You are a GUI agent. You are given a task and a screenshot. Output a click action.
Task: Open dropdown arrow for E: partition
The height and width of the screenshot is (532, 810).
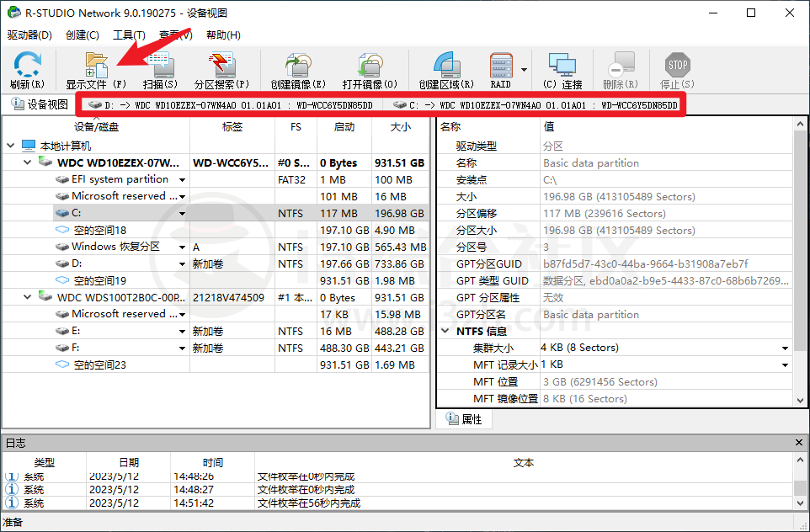tap(183, 331)
